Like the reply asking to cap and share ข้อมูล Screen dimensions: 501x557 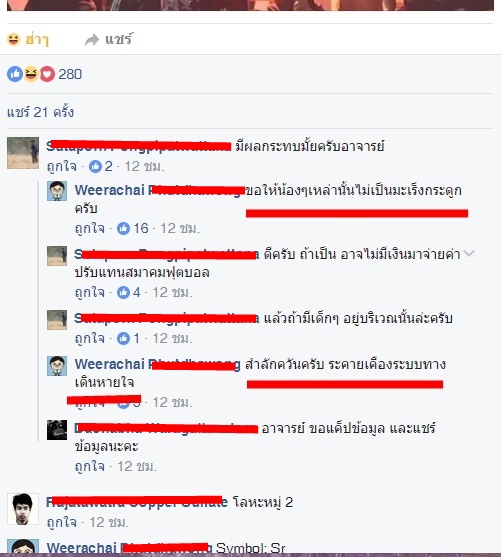90,466
